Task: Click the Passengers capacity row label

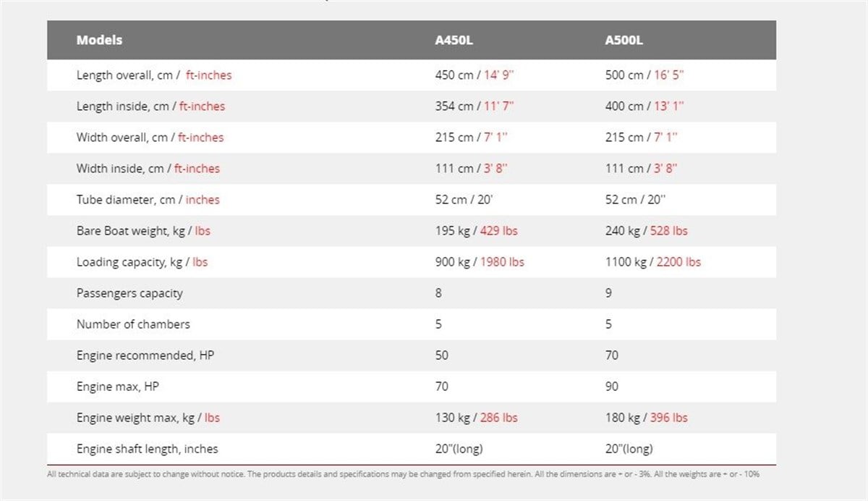Action: tap(129, 293)
